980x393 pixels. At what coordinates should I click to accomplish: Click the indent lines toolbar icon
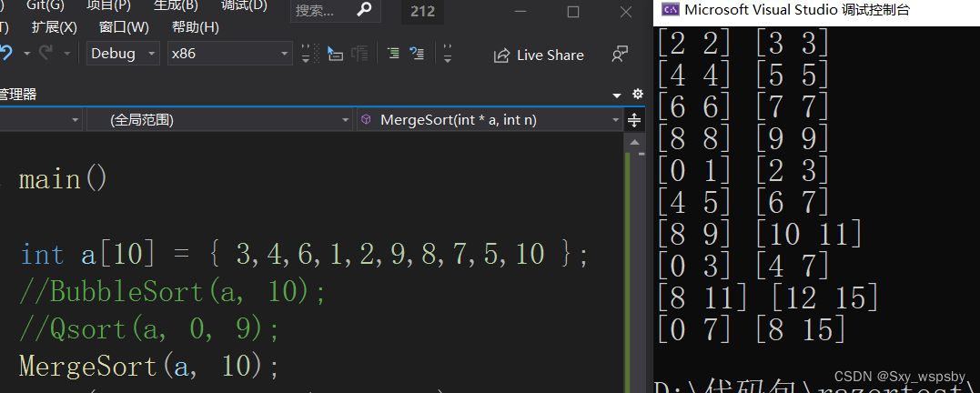tap(393, 54)
